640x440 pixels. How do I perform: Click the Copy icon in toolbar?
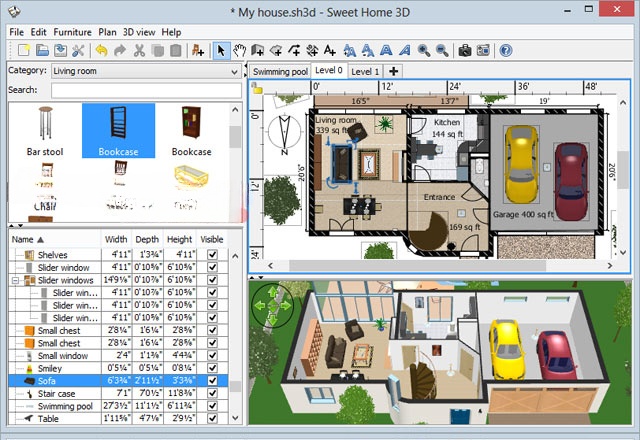click(x=158, y=51)
